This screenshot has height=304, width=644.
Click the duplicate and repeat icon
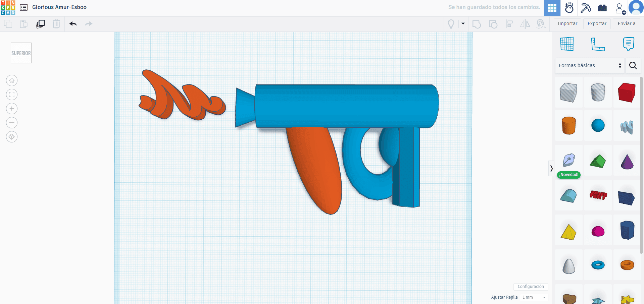(x=40, y=24)
